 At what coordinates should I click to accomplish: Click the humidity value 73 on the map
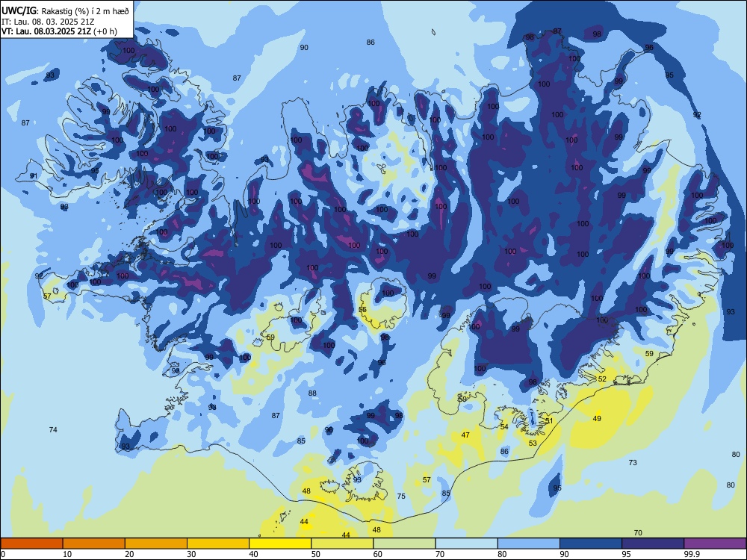(x=633, y=462)
